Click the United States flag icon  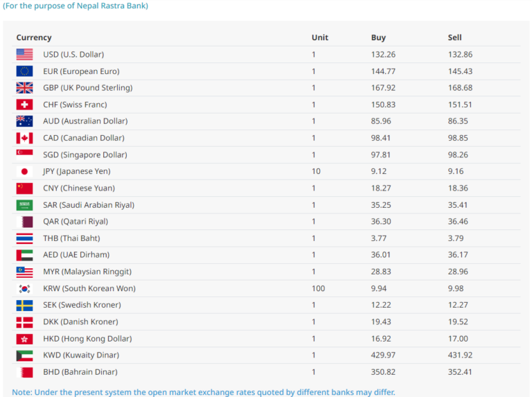pyautogui.click(x=24, y=54)
